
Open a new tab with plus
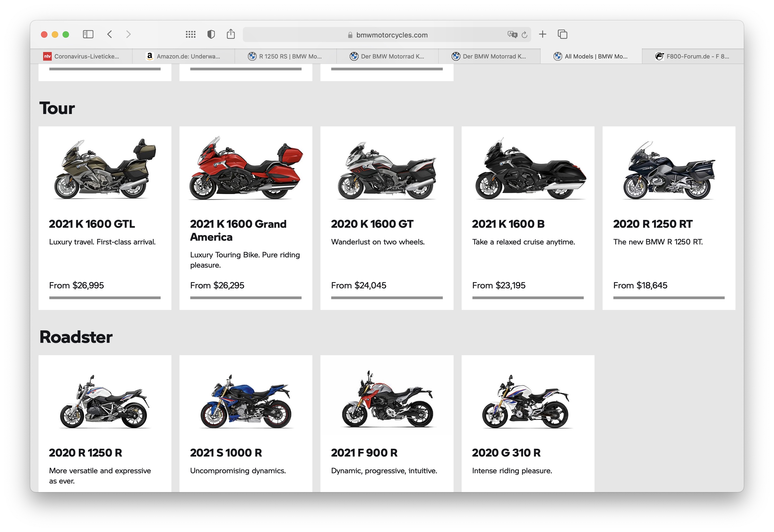click(542, 34)
